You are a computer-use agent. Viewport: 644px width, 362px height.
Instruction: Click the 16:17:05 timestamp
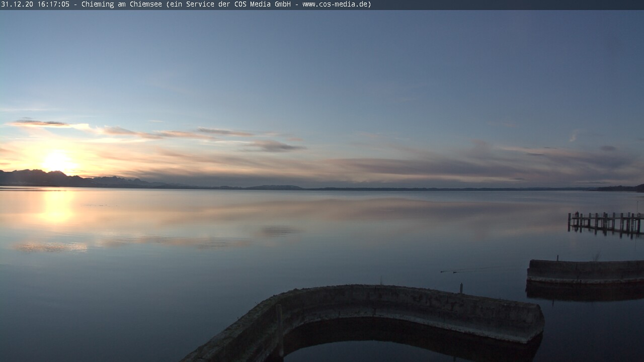[52, 5]
